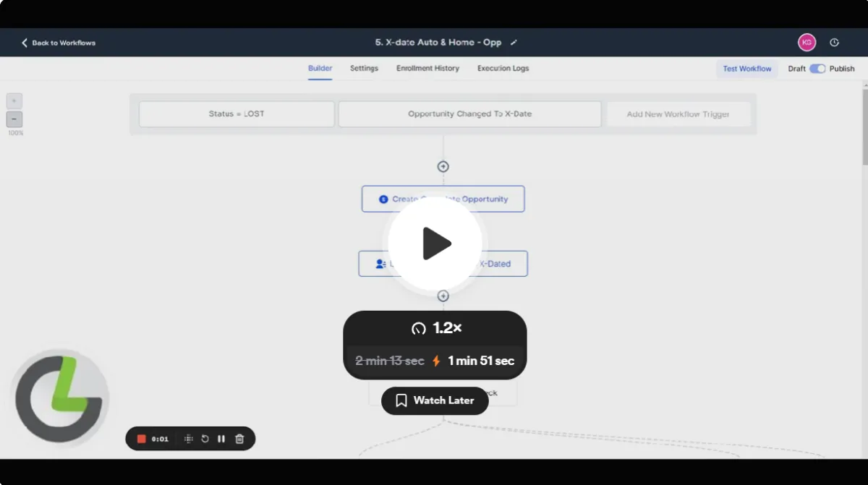The width and height of the screenshot is (868, 485).
Task: Switch to the Builder tab
Action: click(x=320, y=69)
